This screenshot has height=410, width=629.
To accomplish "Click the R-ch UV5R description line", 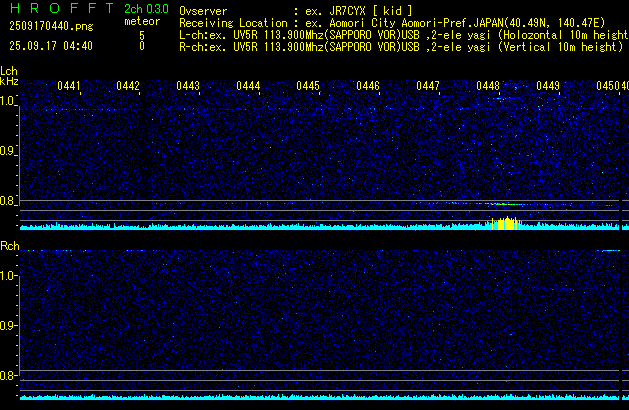I will (401, 47).
